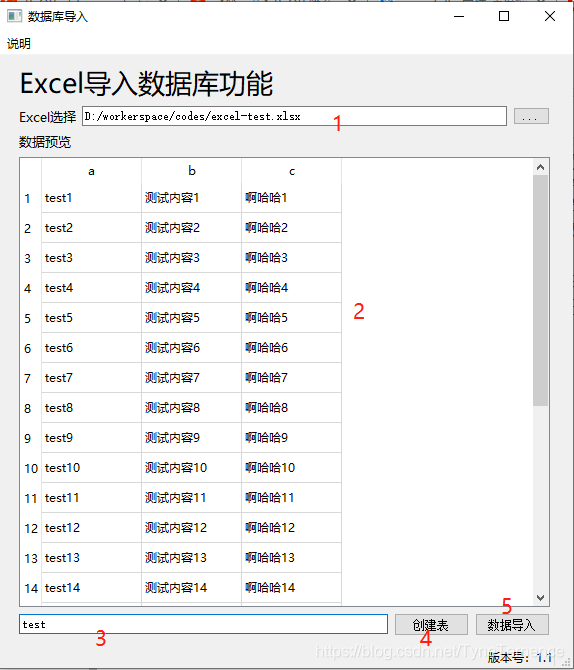Select cell '测试内容12'
Viewport: 574px width, 670px height.
[191, 528]
